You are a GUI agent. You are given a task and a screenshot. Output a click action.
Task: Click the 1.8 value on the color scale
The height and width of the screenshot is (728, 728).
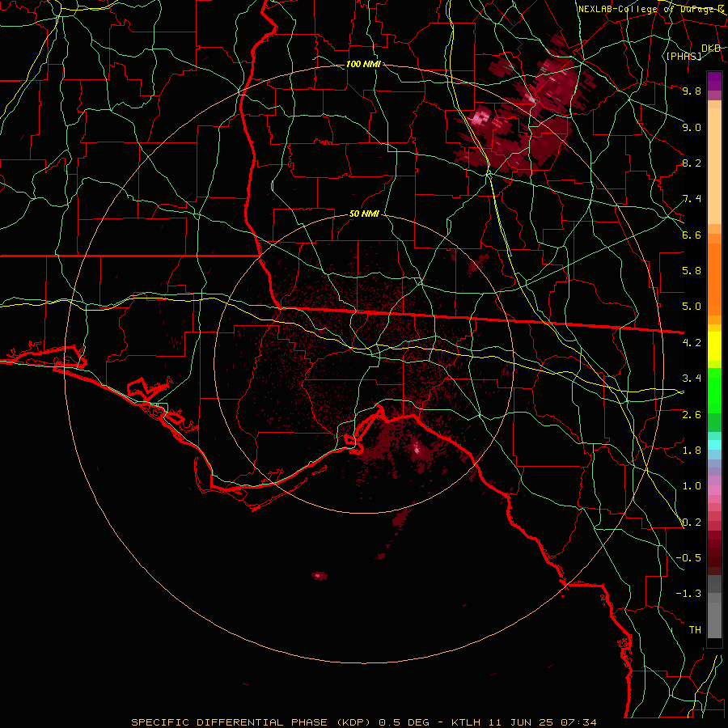point(692,451)
